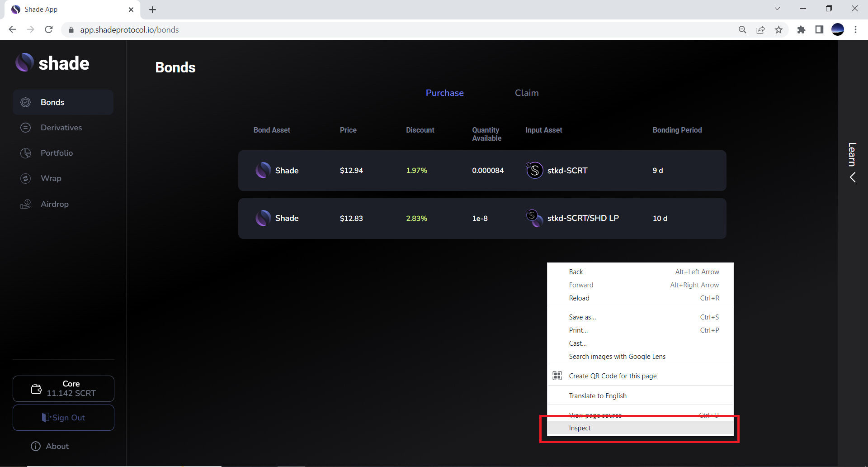Click the QR code icon in context menu
The height and width of the screenshot is (467, 868).
[x=557, y=376]
